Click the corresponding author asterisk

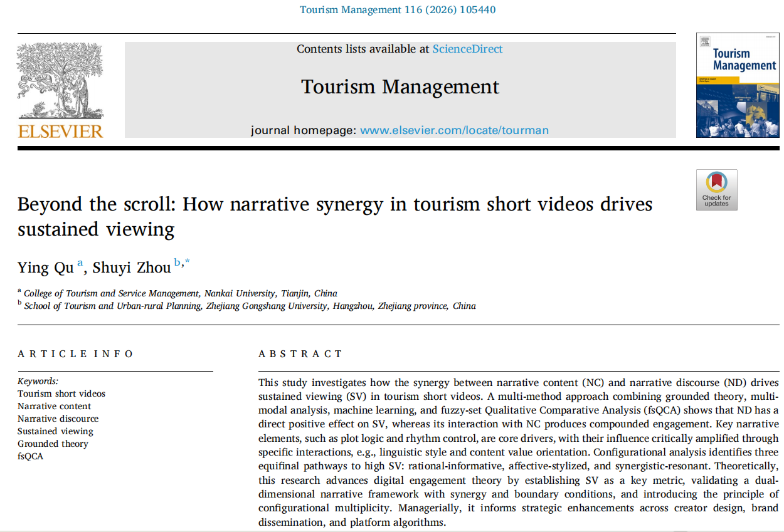(186, 263)
